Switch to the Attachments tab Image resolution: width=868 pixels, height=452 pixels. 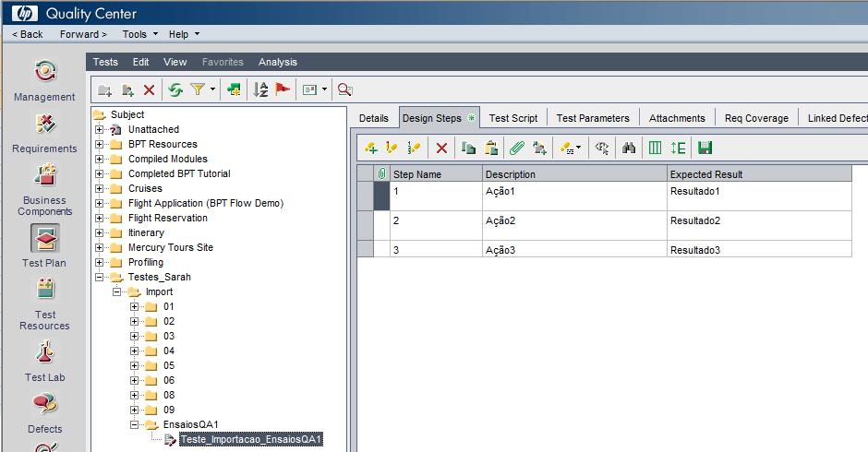point(677,118)
